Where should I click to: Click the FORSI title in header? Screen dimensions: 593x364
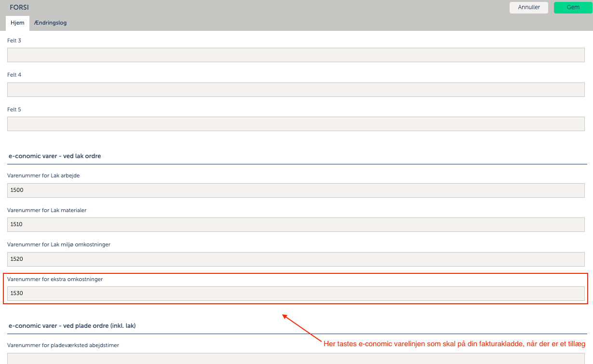pyautogui.click(x=19, y=8)
